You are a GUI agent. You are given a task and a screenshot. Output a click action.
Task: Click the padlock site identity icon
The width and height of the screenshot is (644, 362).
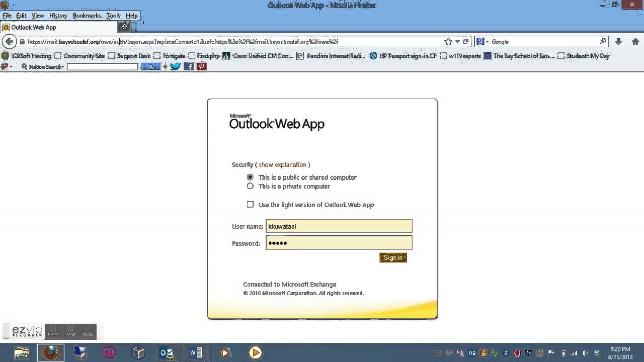pos(22,42)
